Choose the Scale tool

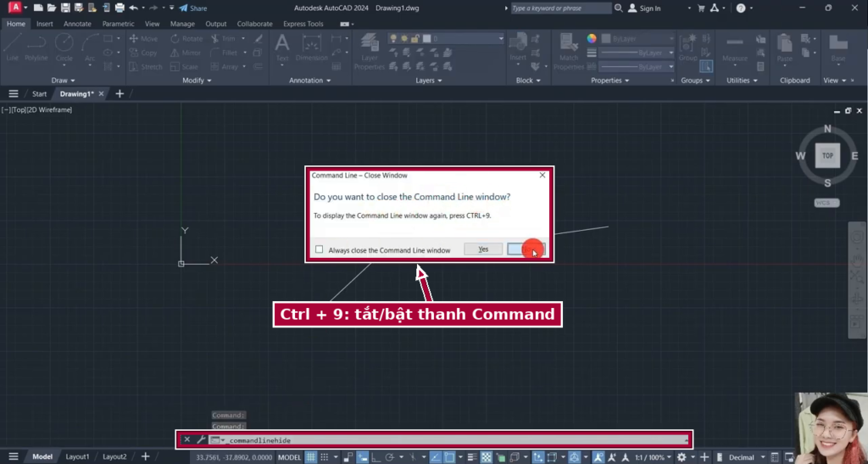[184, 66]
